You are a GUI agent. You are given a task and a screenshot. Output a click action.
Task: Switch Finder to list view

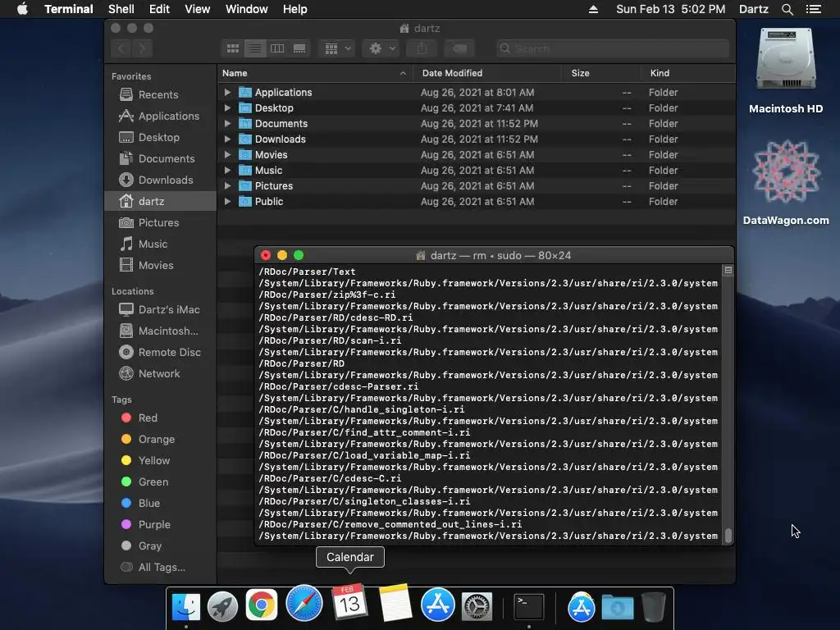coord(255,48)
